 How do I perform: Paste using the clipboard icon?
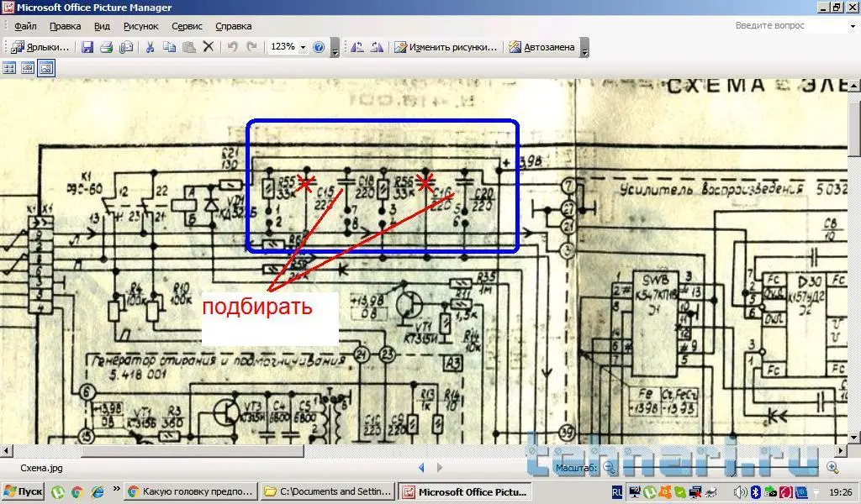pyautogui.click(x=189, y=47)
